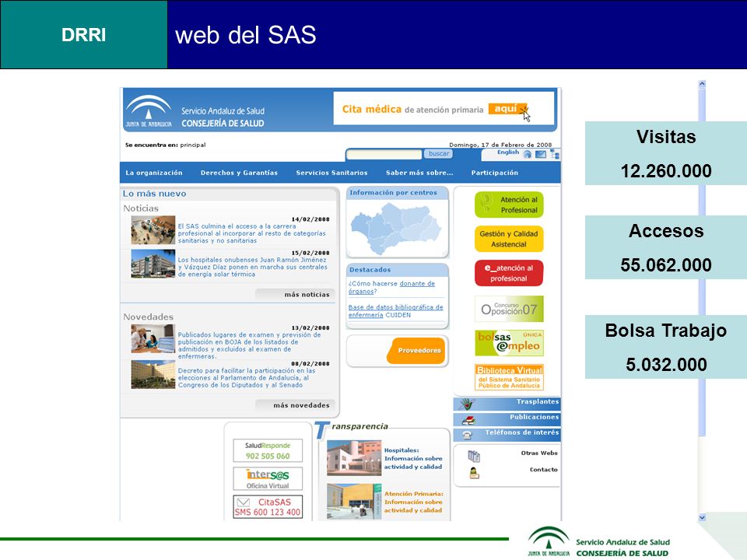Click the Teléfonos de interés phone icon
747x560 pixels.
coord(468,436)
